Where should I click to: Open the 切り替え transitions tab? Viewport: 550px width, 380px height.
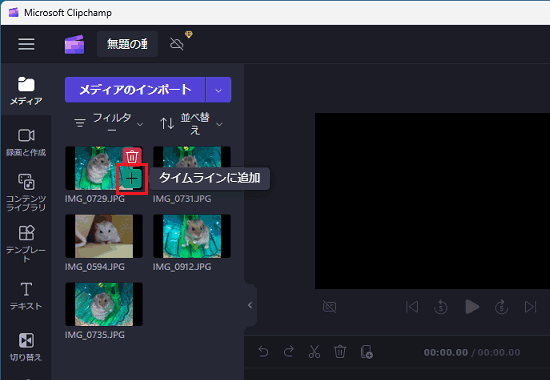[x=26, y=347]
